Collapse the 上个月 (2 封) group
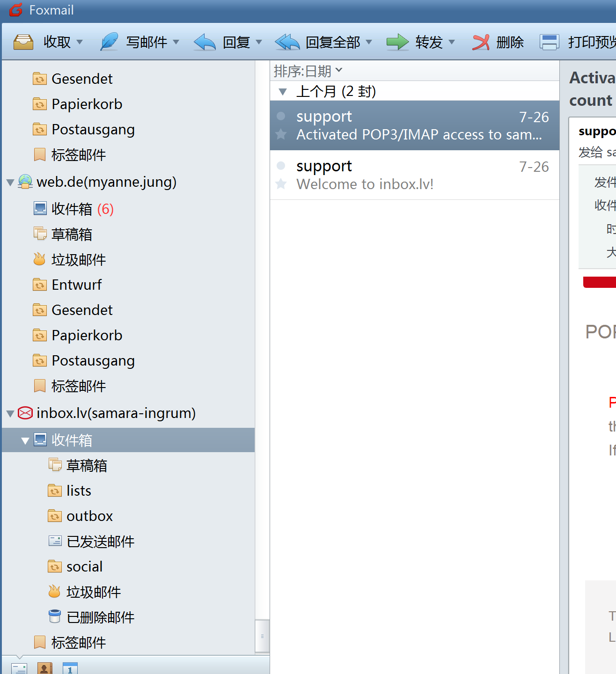Viewport: 616px width, 674px height. [283, 92]
